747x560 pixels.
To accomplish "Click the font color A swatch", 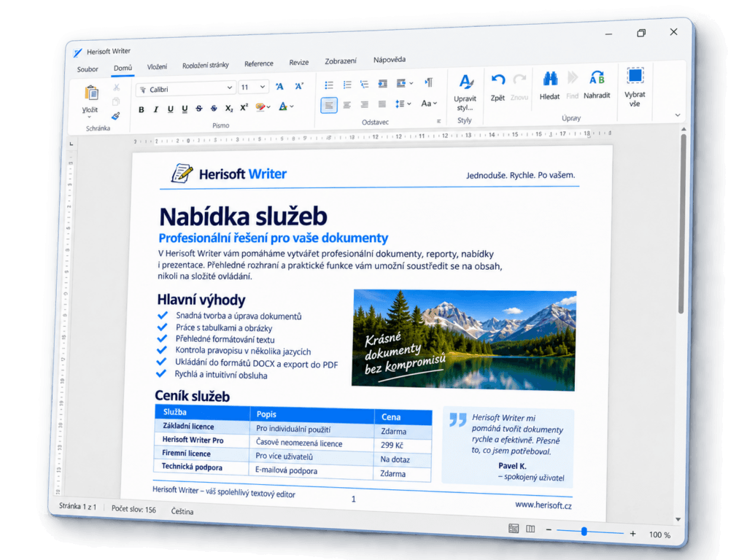I will [283, 106].
